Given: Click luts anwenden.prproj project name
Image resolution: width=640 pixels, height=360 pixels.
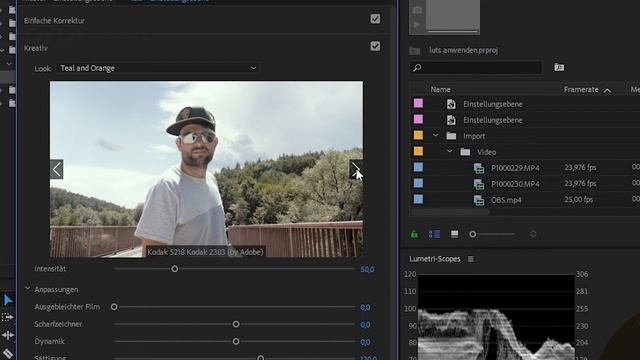Looking at the screenshot, I should pos(463,50).
